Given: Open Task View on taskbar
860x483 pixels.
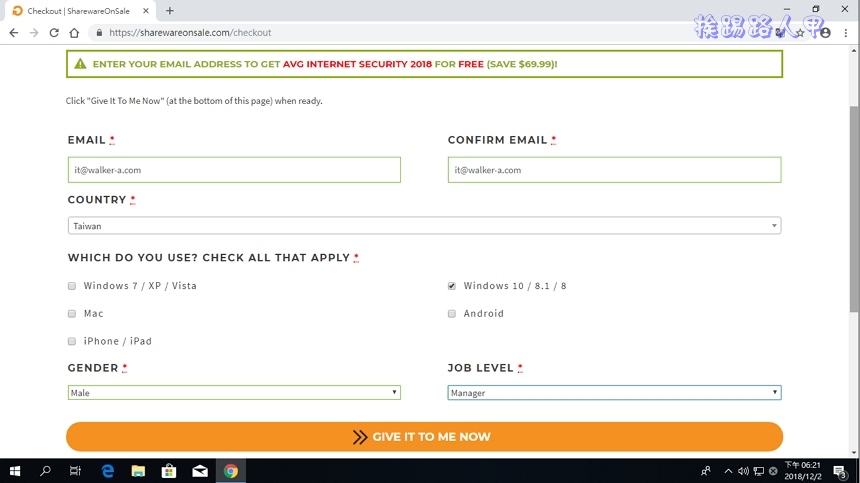Looking at the screenshot, I should point(75,471).
